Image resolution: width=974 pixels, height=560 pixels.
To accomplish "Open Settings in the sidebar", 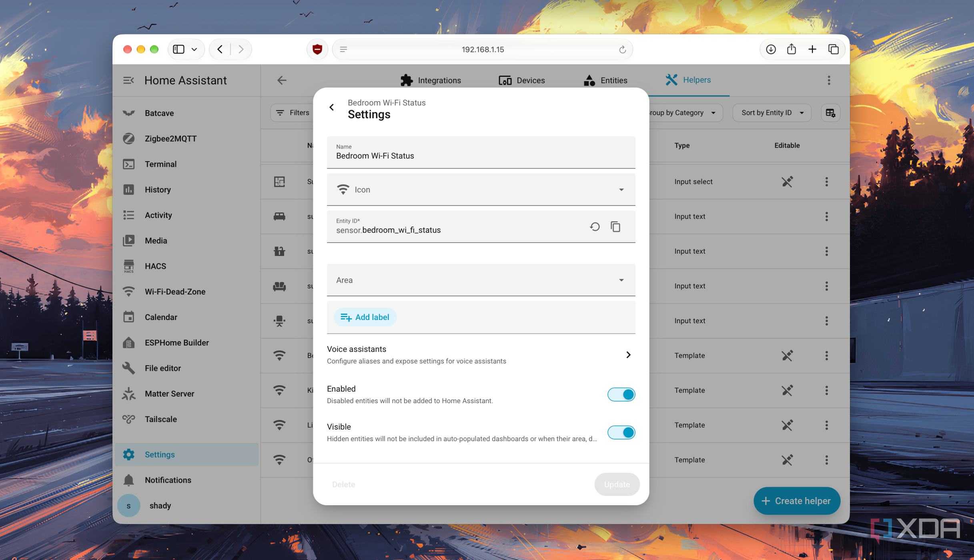I will click(186, 454).
